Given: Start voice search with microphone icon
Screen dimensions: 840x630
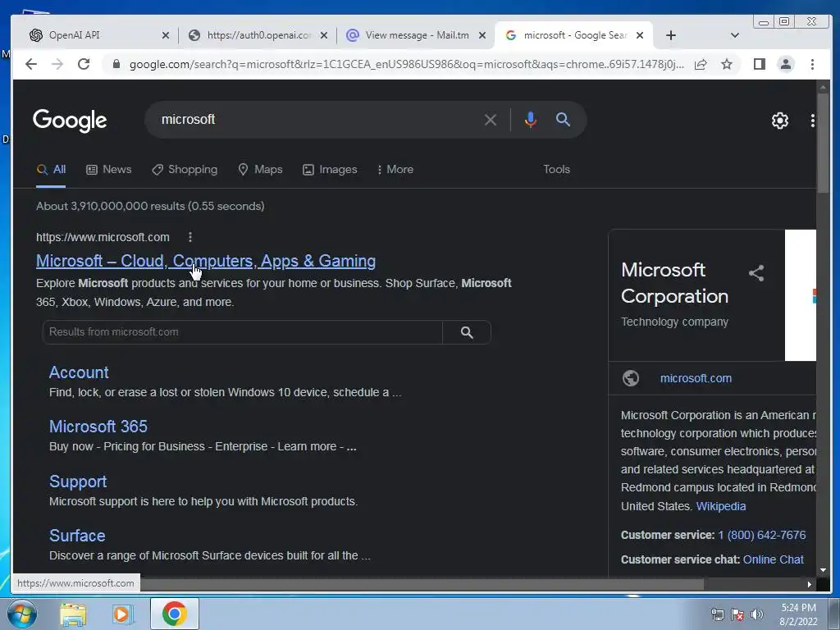Looking at the screenshot, I should click(531, 120).
